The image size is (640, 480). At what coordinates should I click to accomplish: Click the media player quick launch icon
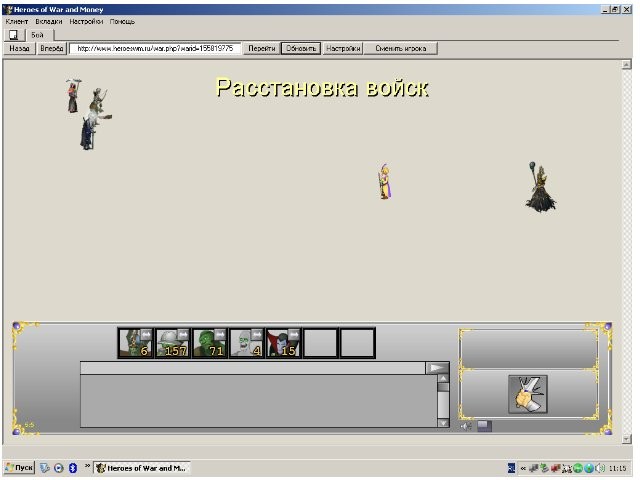[59, 468]
